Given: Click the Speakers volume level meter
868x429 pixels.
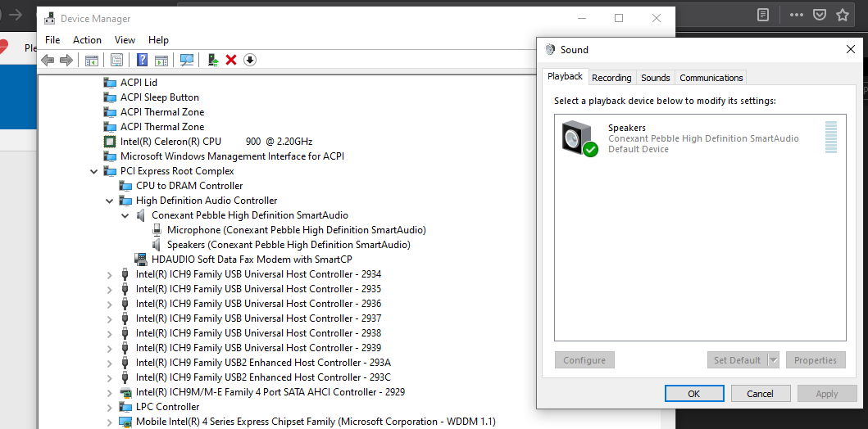Looking at the screenshot, I should tap(831, 137).
